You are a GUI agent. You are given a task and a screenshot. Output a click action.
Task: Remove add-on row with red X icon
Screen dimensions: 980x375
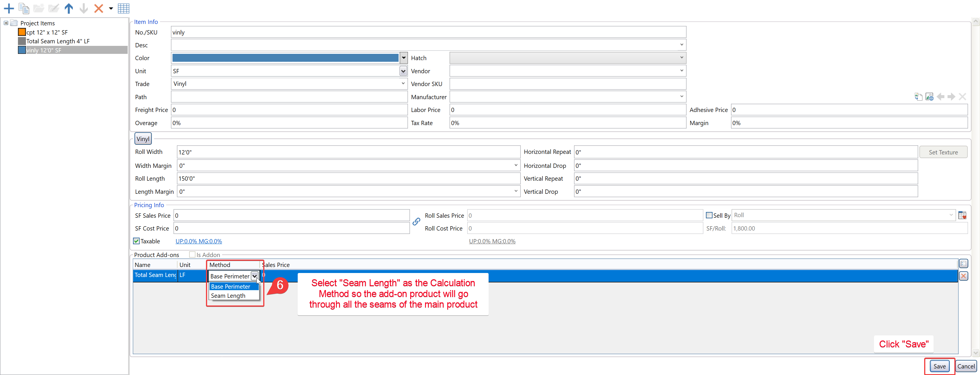pos(963,276)
